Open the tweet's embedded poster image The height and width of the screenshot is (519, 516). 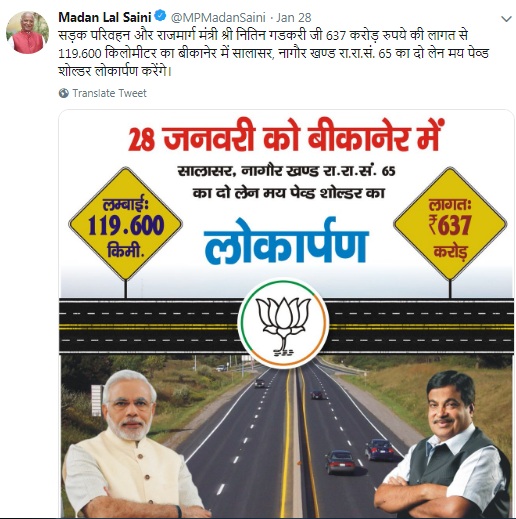click(286, 313)
